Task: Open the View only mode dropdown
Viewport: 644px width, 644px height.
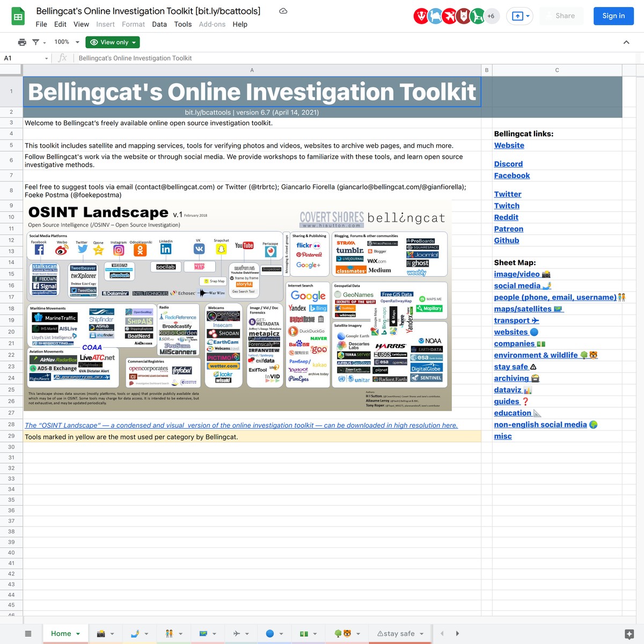Action: 112,42
